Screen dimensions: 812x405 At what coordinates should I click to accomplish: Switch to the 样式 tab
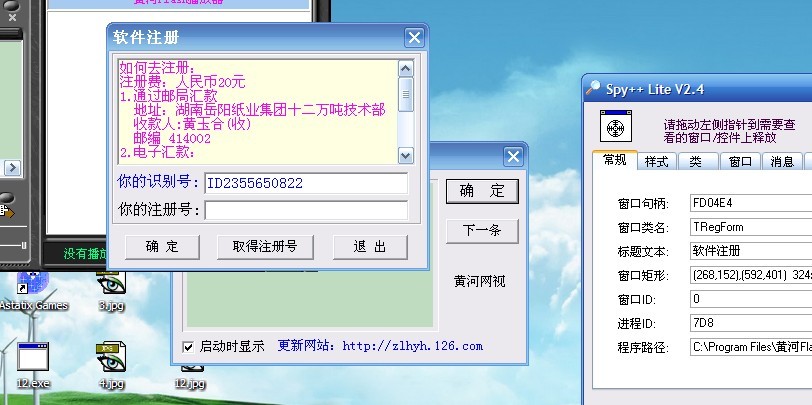[x=656, y=161]
